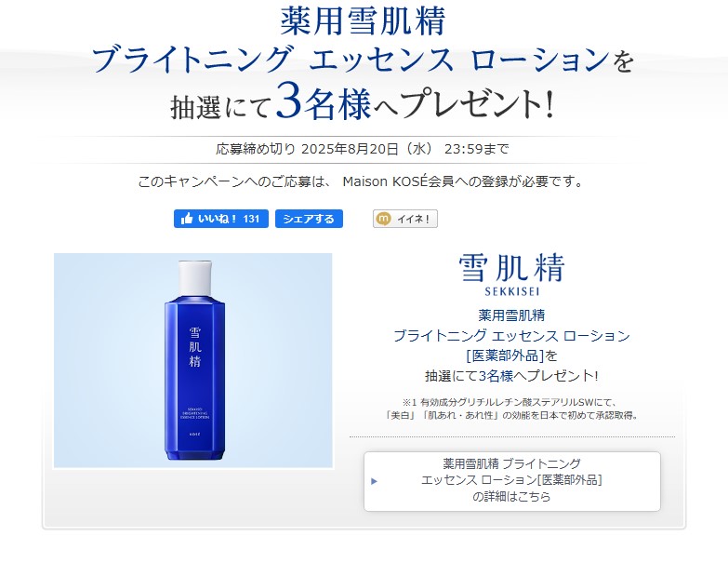Click the large 薬用雪肌精 headline title

pos(363,21)
